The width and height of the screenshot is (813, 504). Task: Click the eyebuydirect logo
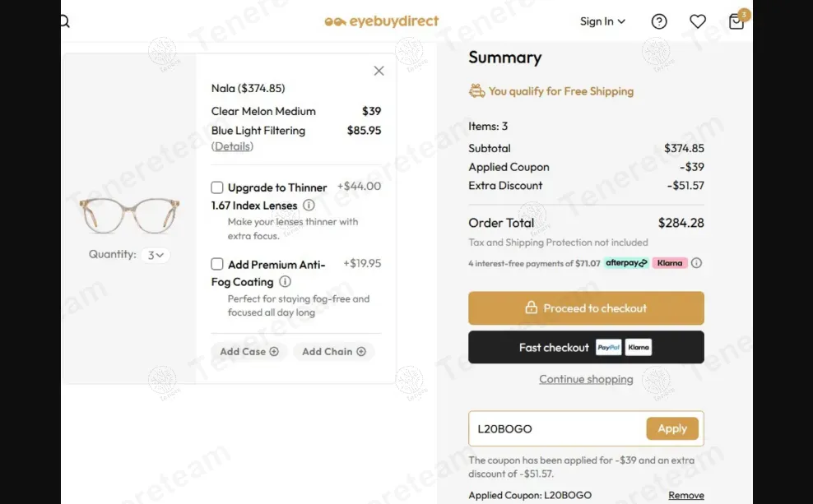(382, 21)
